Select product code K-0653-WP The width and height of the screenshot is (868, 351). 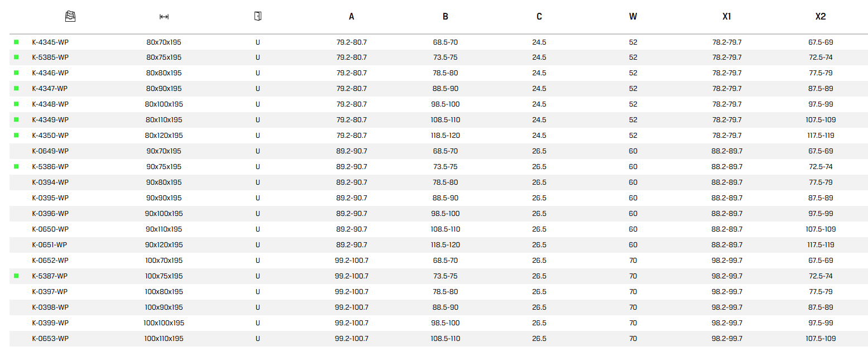[x=50, y=339]
